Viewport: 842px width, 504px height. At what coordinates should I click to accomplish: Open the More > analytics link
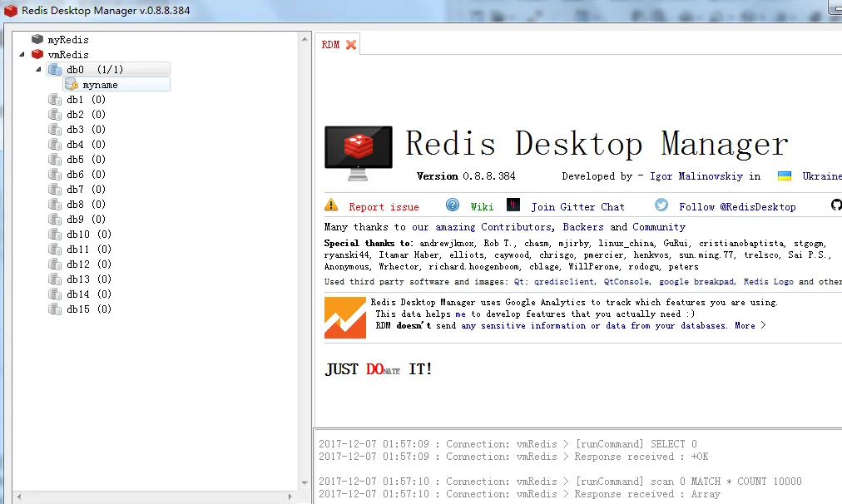point(750,326)
